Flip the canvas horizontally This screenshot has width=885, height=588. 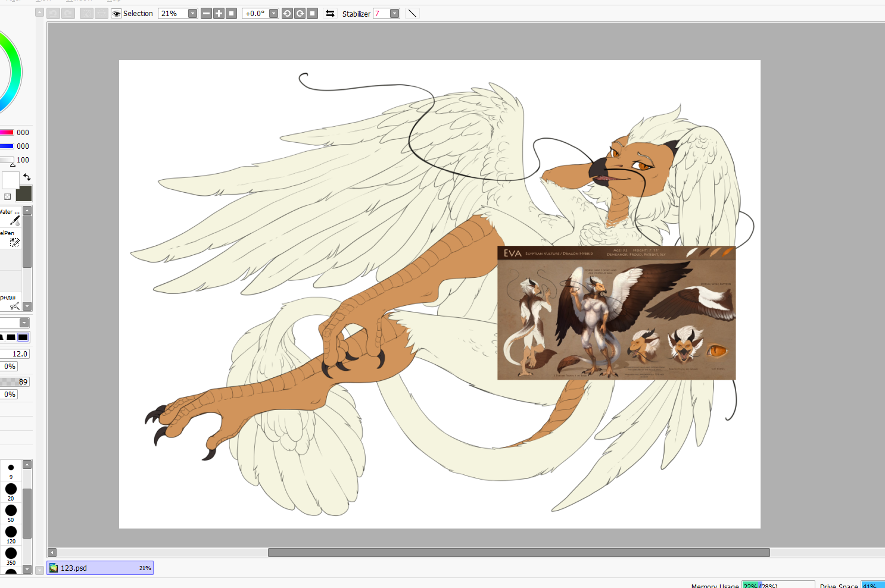(330, 14)
